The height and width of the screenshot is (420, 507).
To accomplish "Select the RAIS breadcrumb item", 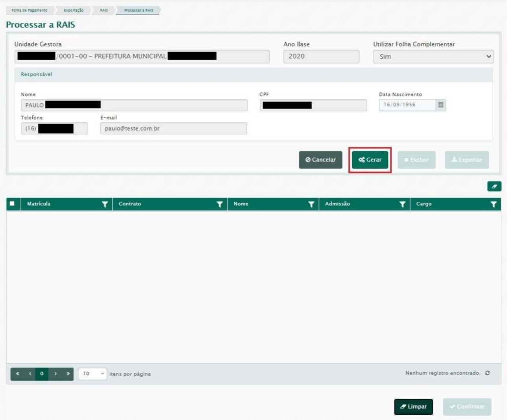I will (x=104, y=10).
